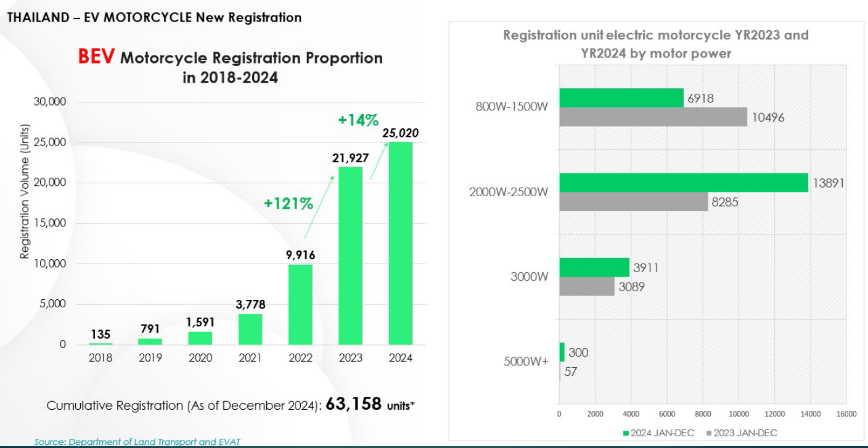Click the '16000' horizontal axis tick label
Viewport: 868px width, 448px height.
point(846,414)
